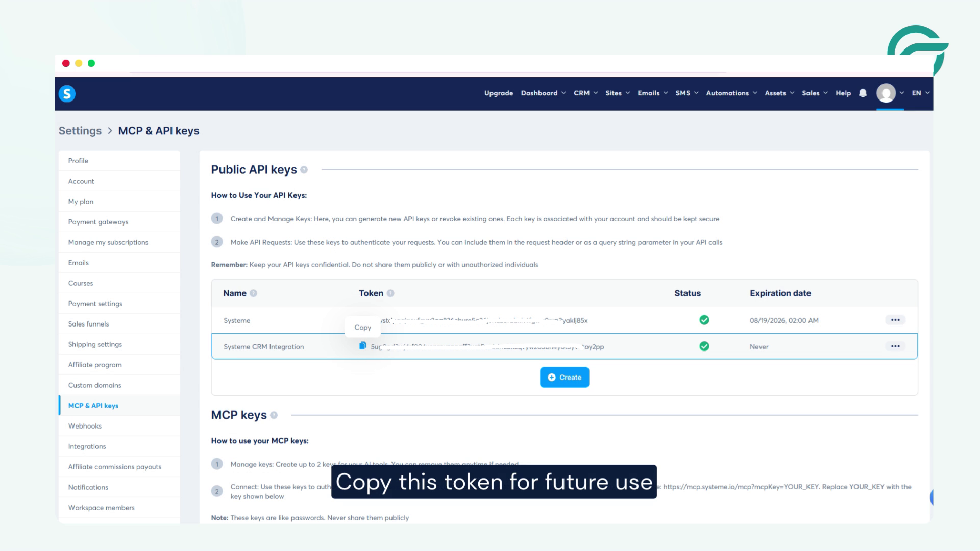Copy the Systeme CRM Integration token icon
980x551 pixels.
click(x=363, y=346)
